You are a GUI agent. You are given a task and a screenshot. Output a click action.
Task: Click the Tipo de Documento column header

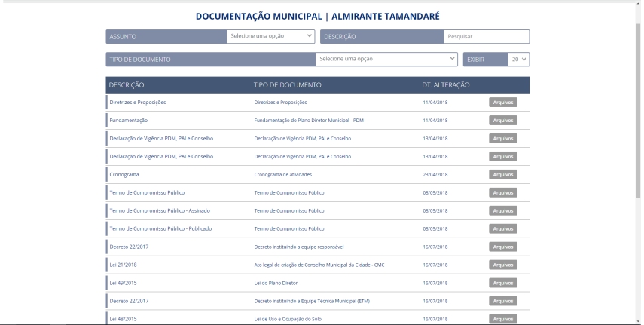click(288, 85)
